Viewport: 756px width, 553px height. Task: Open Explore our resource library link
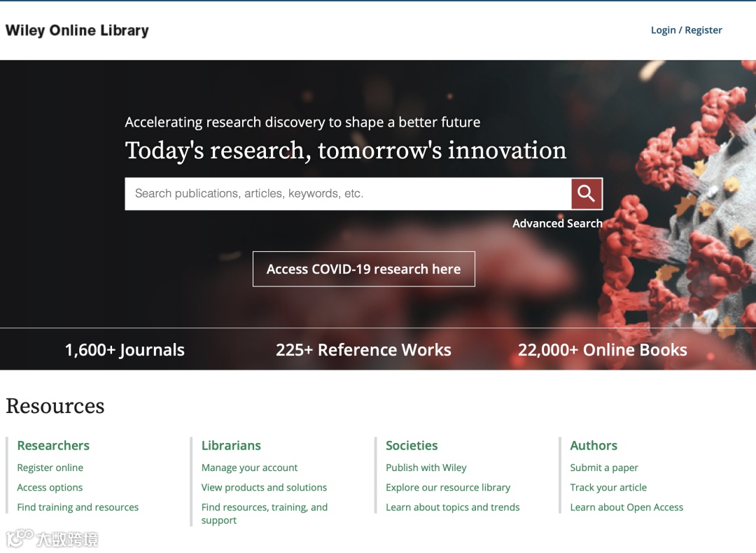click(448, 487)
